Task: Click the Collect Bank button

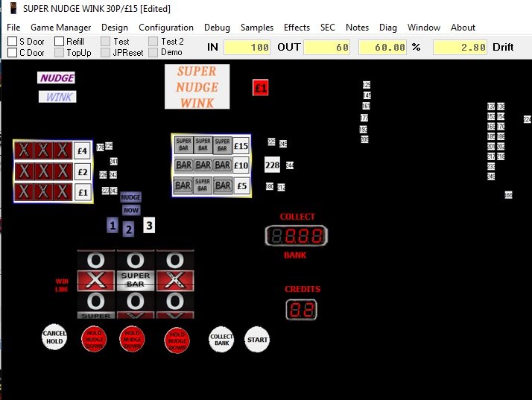Action: [x=221, y=340]
